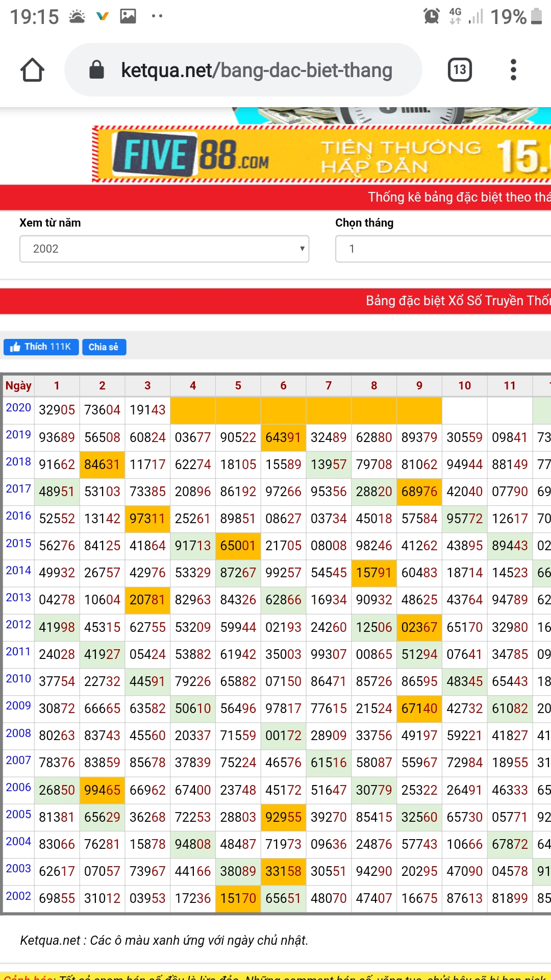Tap the battery icon in status bar
551x980 pixels.
pos(536,16)
